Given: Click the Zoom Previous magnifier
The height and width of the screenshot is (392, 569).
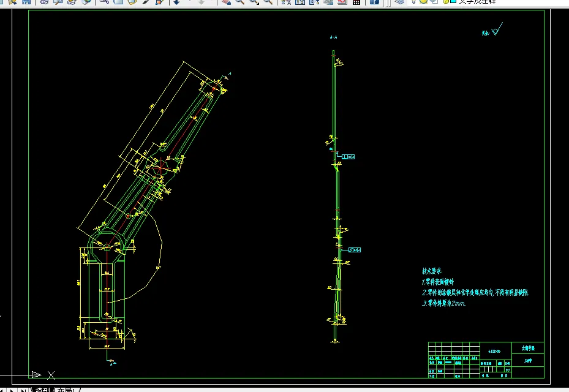Looking at the screenshot, I should tap(268, 2).
